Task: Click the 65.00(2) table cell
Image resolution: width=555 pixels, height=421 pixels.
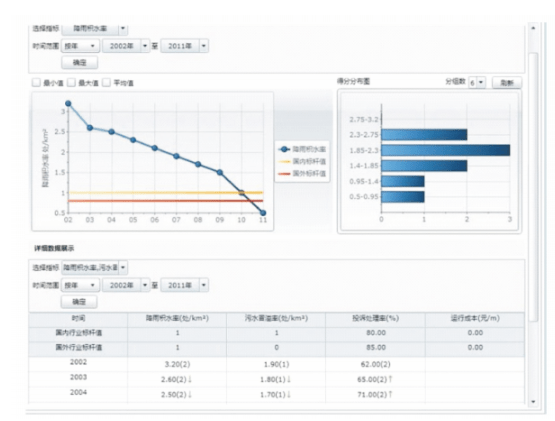Action: 375,380
